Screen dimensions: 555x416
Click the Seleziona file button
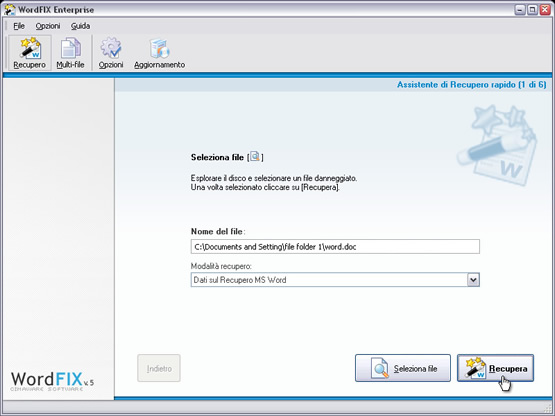403,368
